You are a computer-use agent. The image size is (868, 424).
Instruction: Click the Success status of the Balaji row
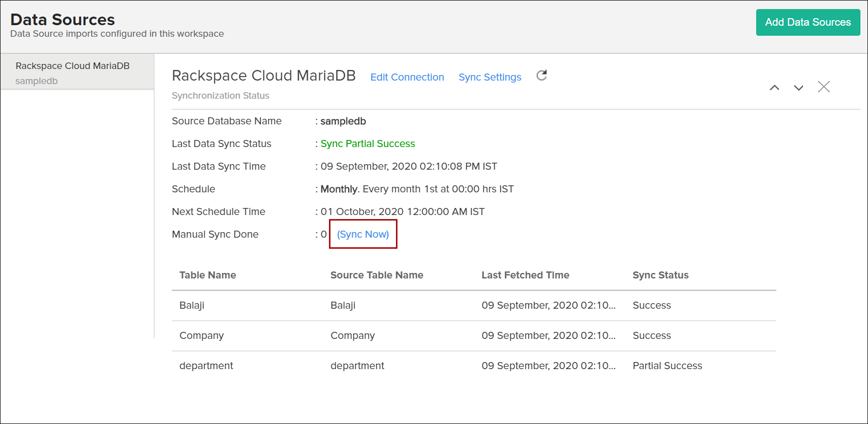(651, 305)
